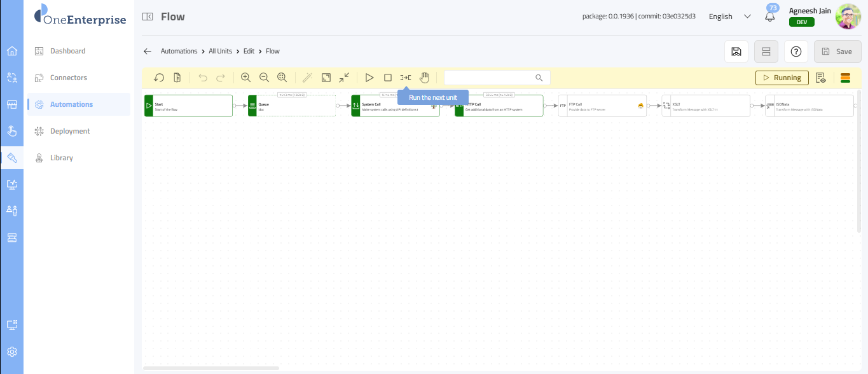Click the help question mark button
This screenshot has width=868, height=374.
tap(796, 52)
